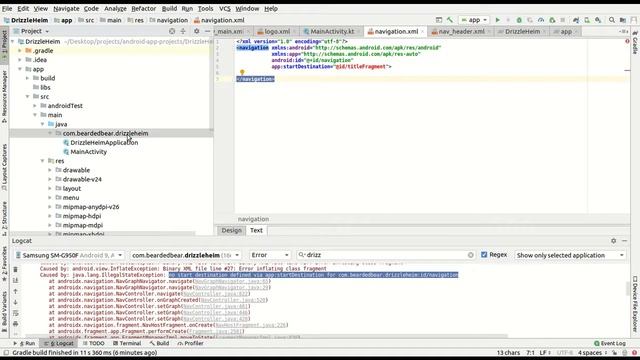The width and height of the screenshot is (640, 360).
Task: Open the Event Log
Action: 610,343
